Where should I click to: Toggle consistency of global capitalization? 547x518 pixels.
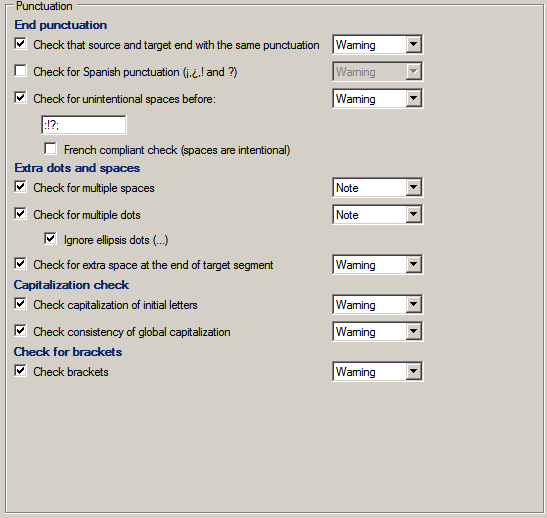[20, 331]
